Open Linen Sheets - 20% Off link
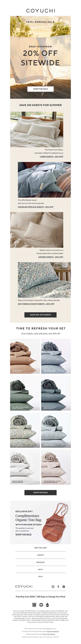 [52, 156]
